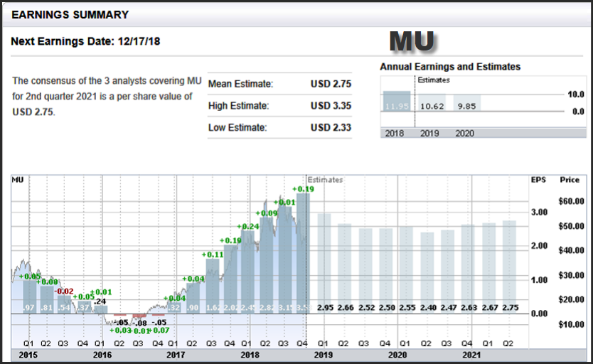Click the red -0.02 earnings surprise label
Viewport: 593px width, 364px height.
coord(64,291)
